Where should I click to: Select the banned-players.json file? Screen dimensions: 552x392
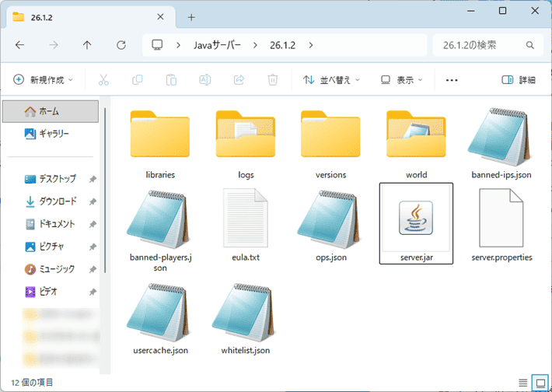(x=160, y=231)
